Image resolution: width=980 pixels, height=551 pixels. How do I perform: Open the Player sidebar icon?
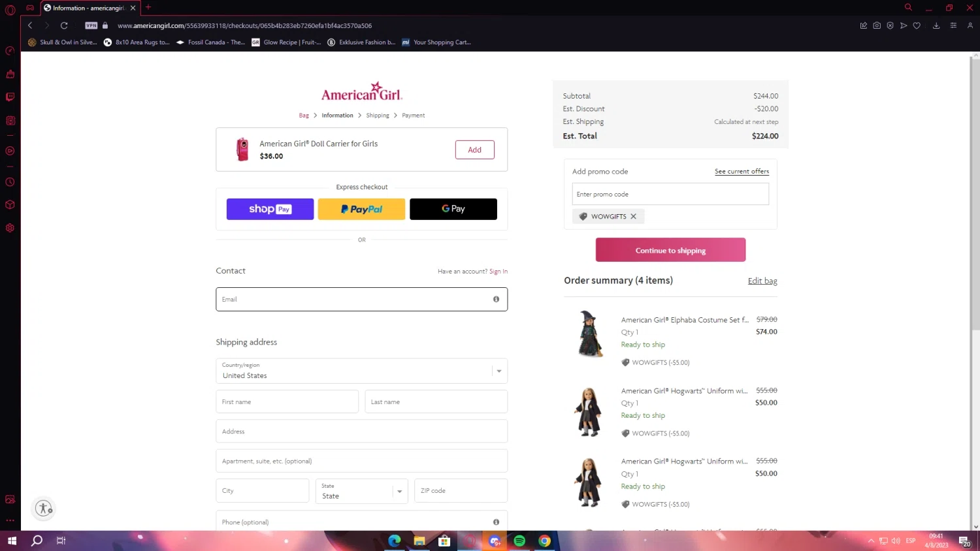[10, 151]
